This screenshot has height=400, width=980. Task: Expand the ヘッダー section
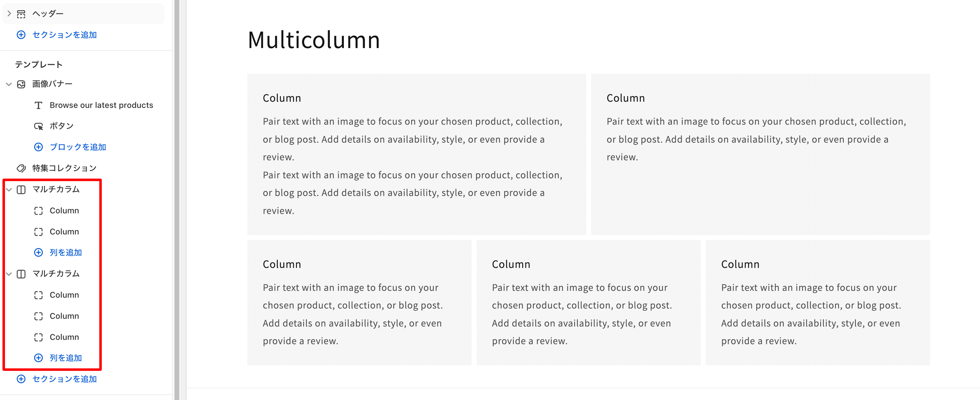click(x=9, y=14)
